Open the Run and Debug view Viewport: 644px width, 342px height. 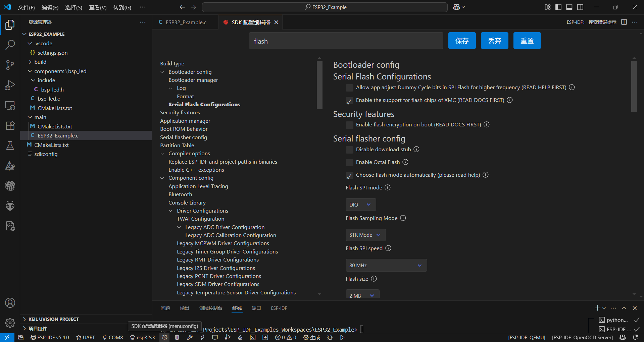(10, 85)
